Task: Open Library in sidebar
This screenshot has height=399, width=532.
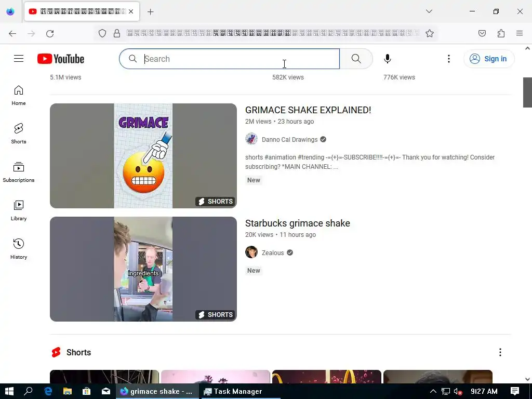Action: point(19,210)
